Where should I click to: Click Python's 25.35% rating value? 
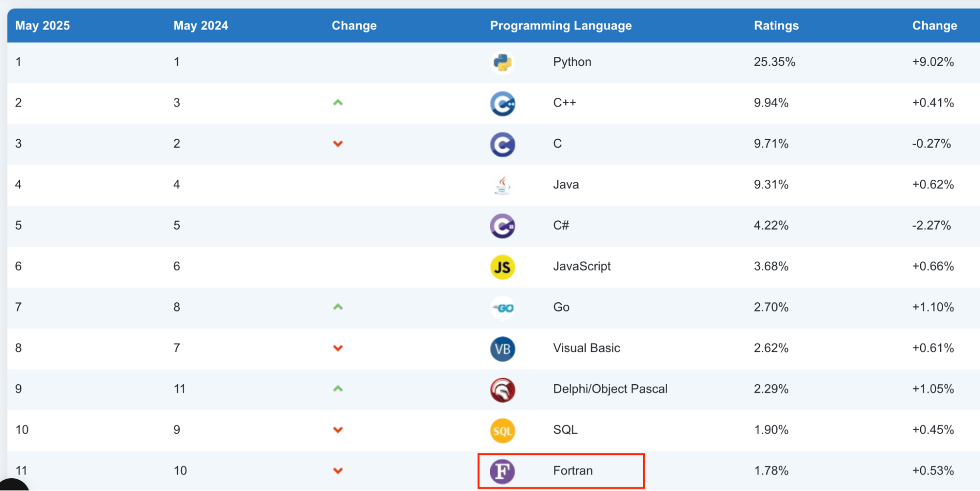tap(774, 62)
